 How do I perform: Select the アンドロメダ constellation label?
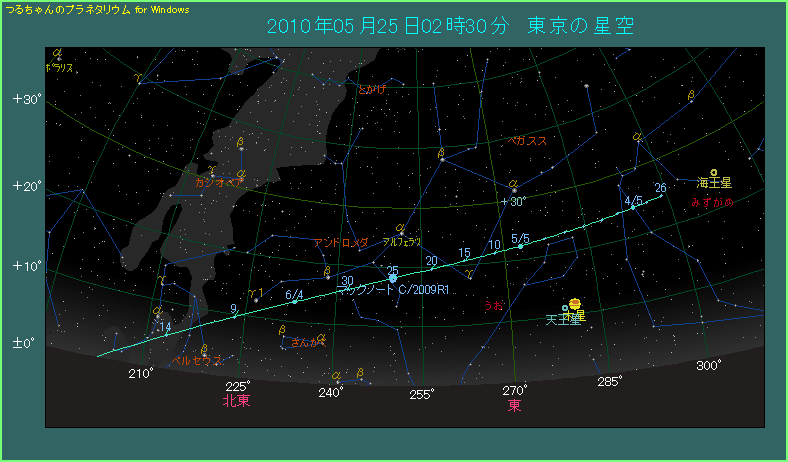coord(341,242)
